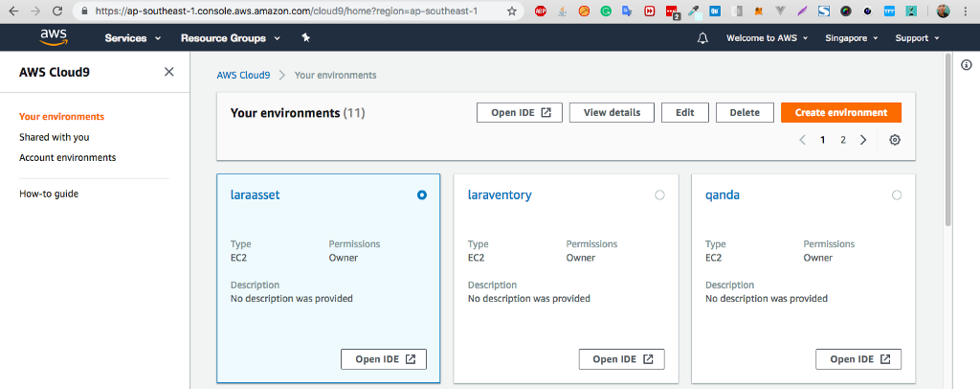The width and height of the screenshot is (980, 389).
Task: Open Shared with you in sidebar
Action: (55, 137)
